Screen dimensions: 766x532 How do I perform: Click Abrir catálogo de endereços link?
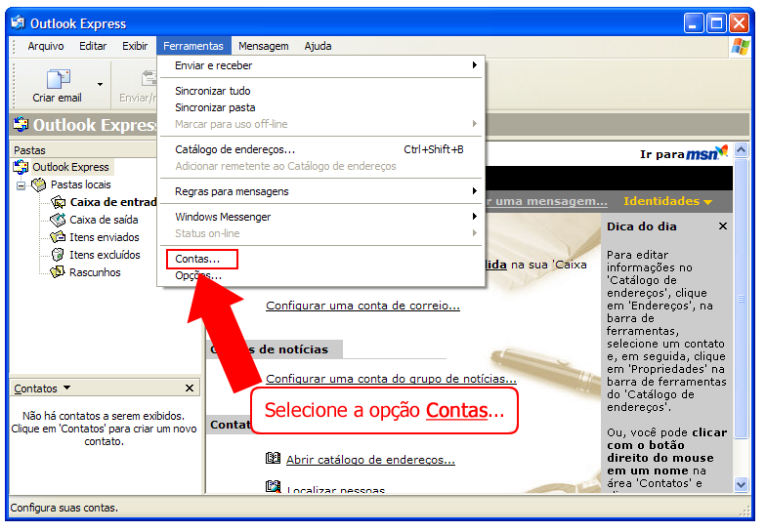(370, 460)
